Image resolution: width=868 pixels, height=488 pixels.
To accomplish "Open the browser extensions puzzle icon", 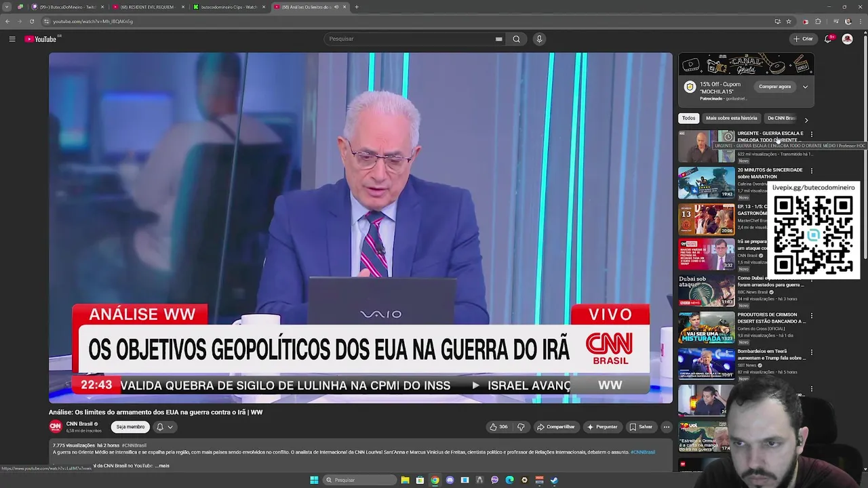I will pos(818,21).
